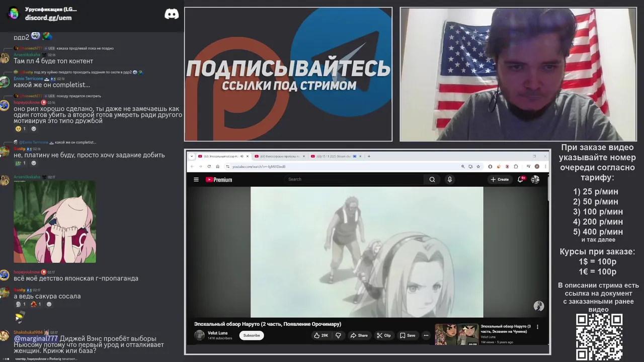The height and width of the screenshot is (362, 644).
Task: Click username Shakshuka1984 in chat
Action: (28, 332)
